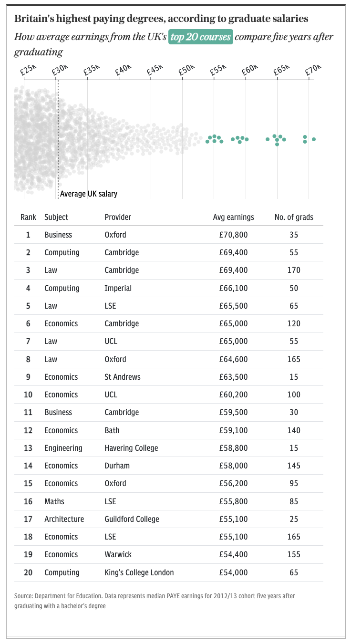Select the 'No. of grads' column header
The image size is (351, 644).
[294, 217]
